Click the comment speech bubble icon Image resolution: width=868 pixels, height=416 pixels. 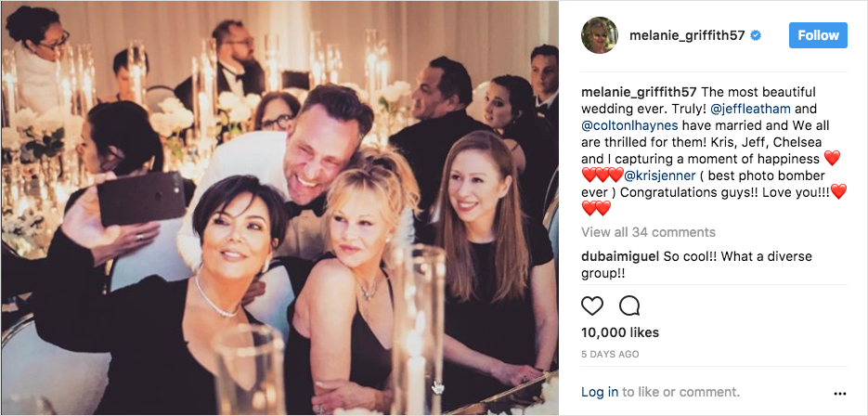click(x=629, y=305)
